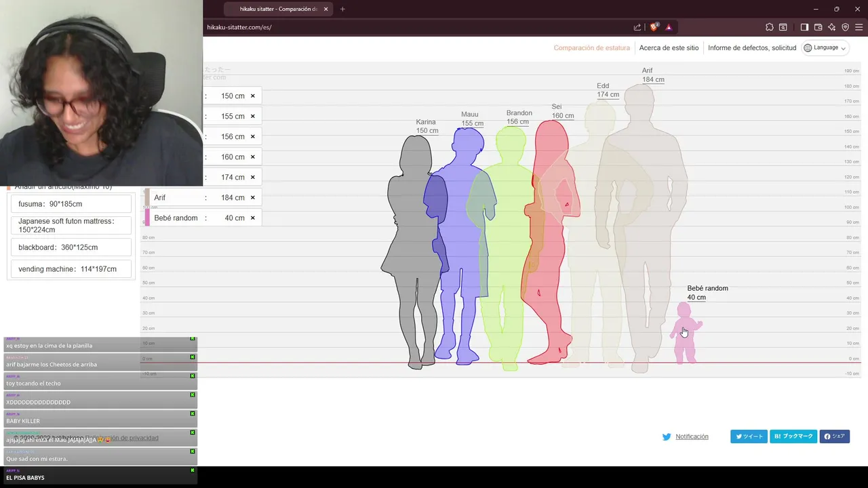Click the 'Edd 174 cm' label above silhouette

click(x=608, y=90)
